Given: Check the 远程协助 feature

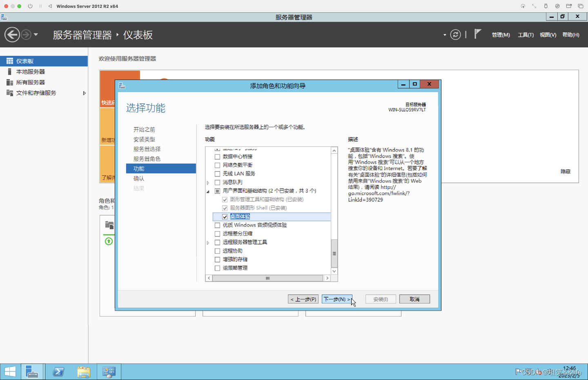Looking at the screenshot, I should coord(217,251).
